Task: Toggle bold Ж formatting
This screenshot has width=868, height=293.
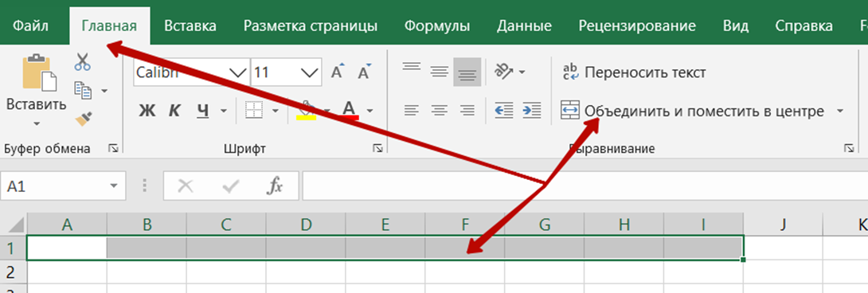Action: click(147, 111)
